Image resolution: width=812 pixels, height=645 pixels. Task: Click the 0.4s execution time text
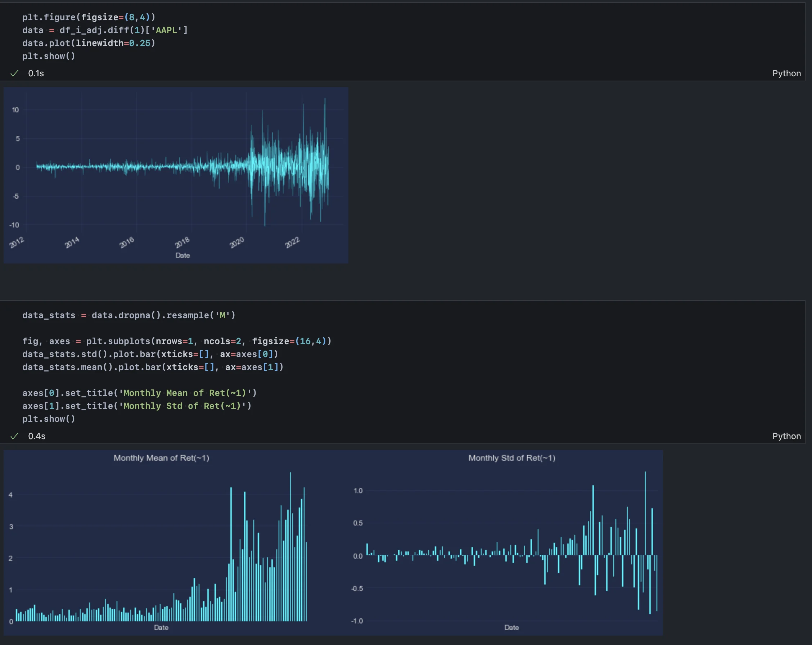[36, 436]
